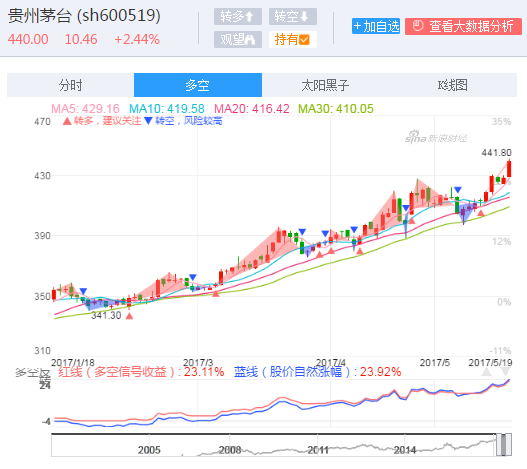Click blue down-triangle marker just before 2017/3 gridline
The height and width of the screenshot is (469, 527).
(x=193, y=277)
